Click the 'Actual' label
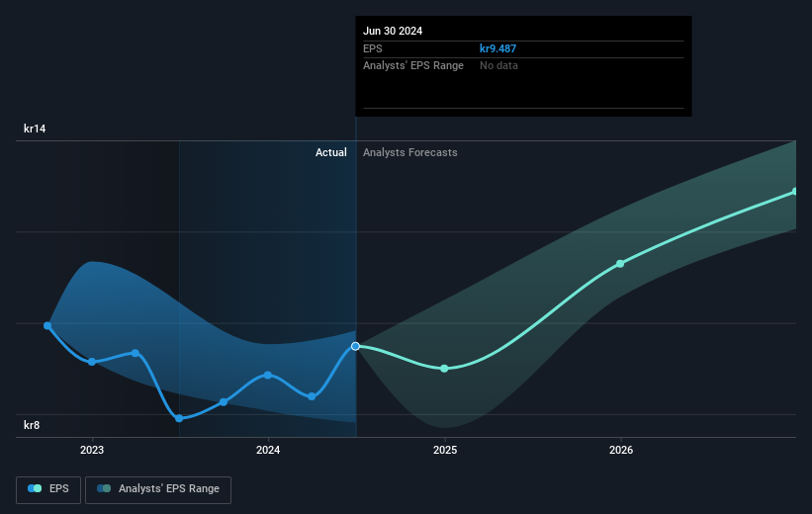 pos(331,152)
